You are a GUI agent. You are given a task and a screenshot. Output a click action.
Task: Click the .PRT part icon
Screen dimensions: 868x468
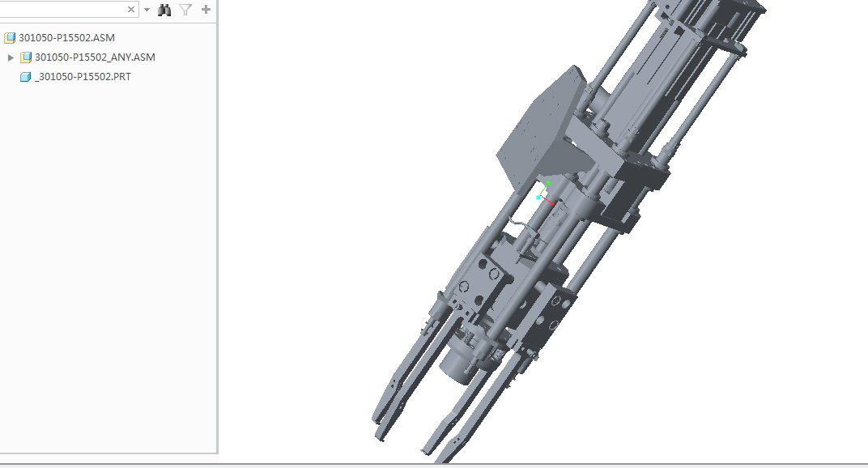tap(25, 77)
